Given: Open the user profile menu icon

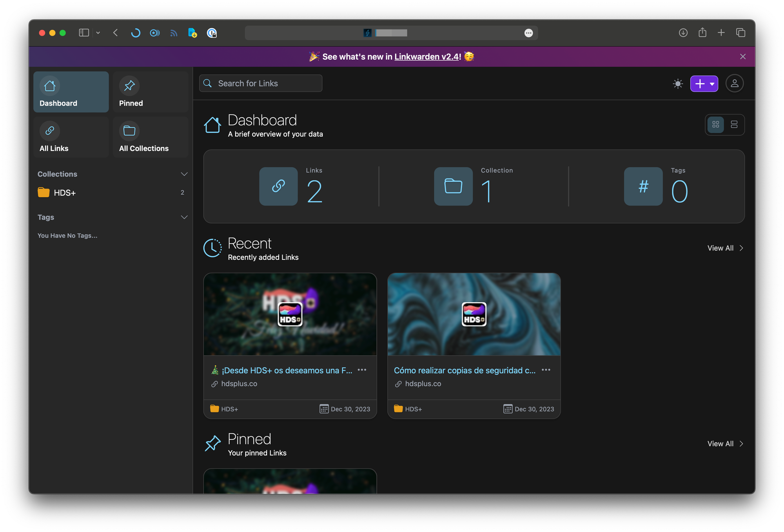Looking at the screenshot, I should click(x=734, y=84).
